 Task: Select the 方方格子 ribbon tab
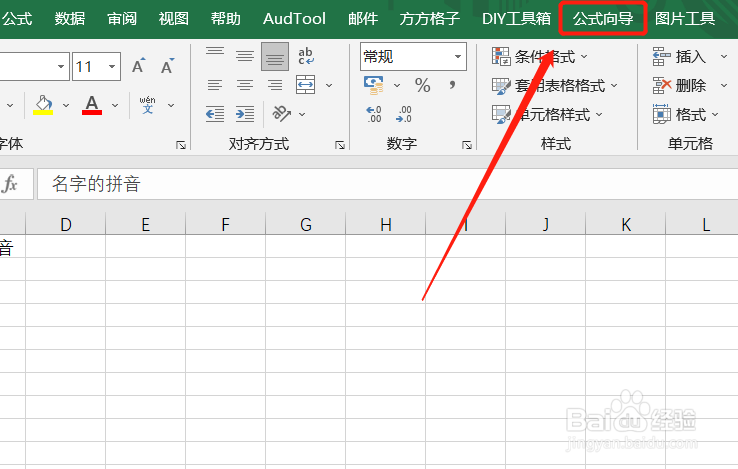coord(429,19)
